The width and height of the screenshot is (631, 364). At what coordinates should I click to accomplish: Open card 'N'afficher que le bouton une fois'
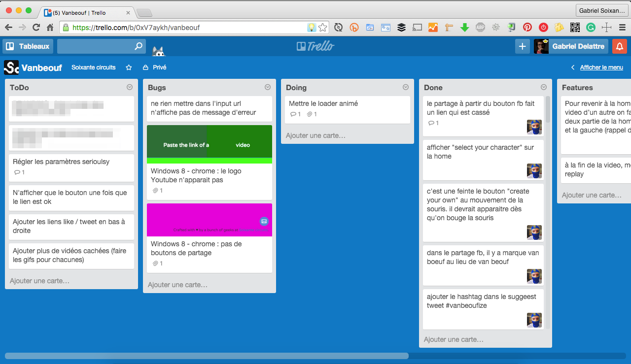71,198
